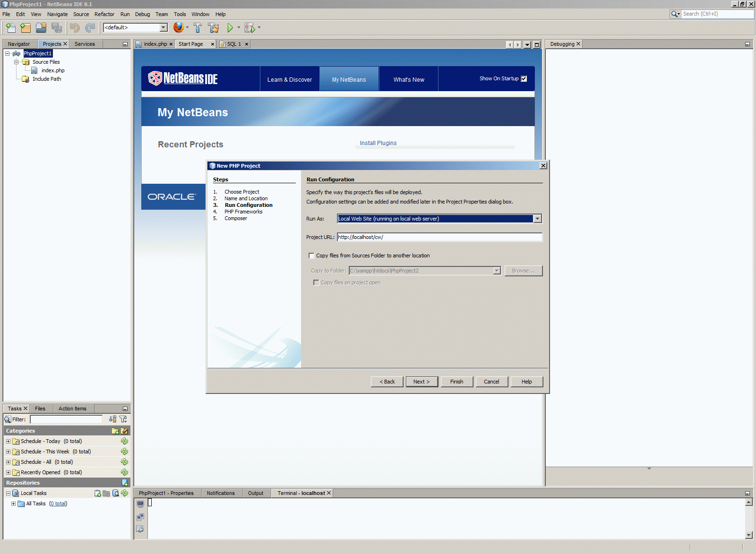Toggle the Show On Startup checkbox

click(524, 79)
